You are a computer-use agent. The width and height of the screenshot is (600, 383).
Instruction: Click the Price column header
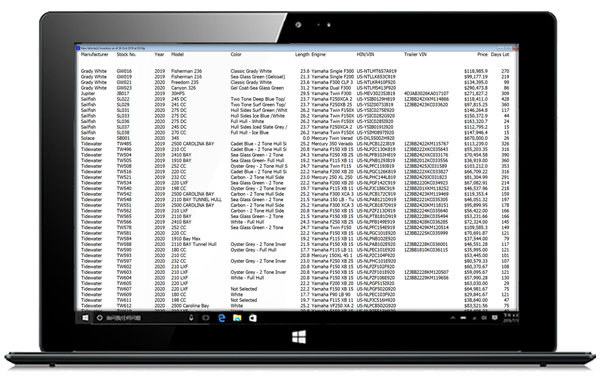tap(482, 54)
